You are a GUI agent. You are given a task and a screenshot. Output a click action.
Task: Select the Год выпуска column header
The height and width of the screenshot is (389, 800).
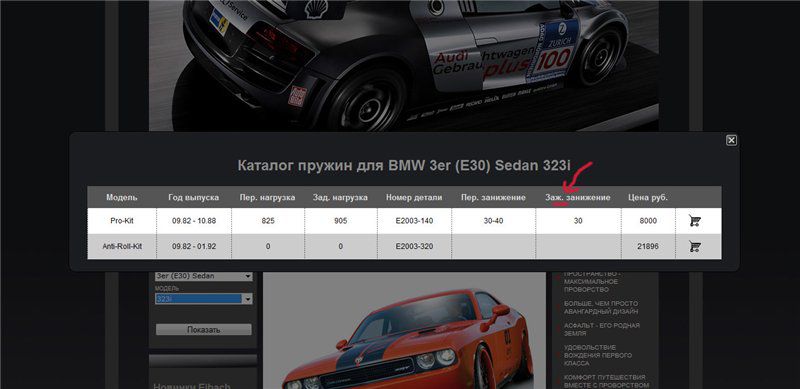point(194,198)
